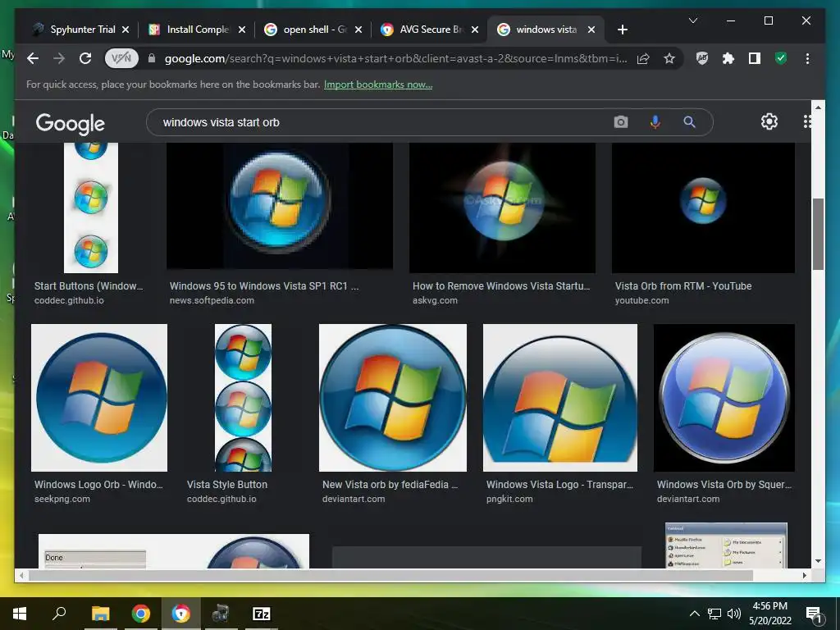Click the lock site info icon

coord(152,58)
